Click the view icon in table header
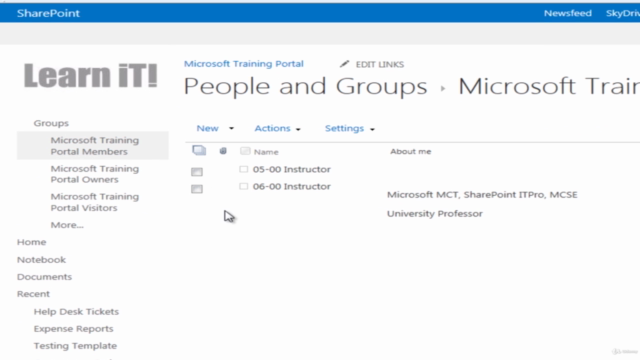Viewport: 640px width, 360px height. 199,151
